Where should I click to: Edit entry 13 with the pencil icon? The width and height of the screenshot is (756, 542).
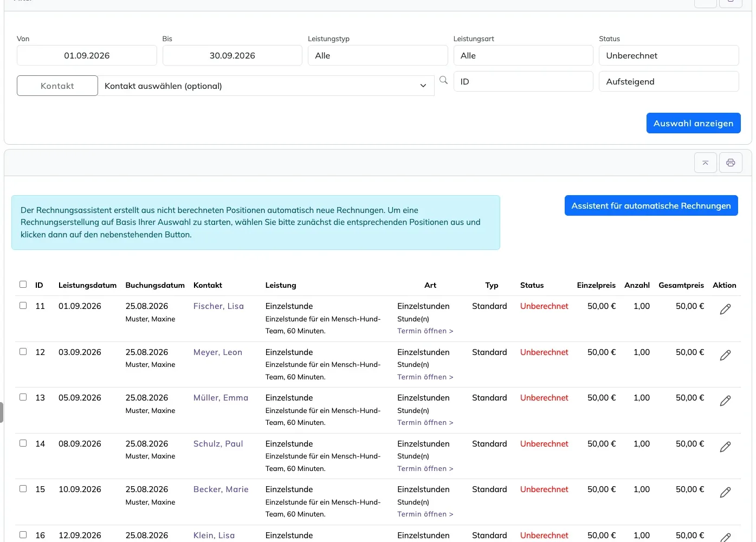point(725,401)
